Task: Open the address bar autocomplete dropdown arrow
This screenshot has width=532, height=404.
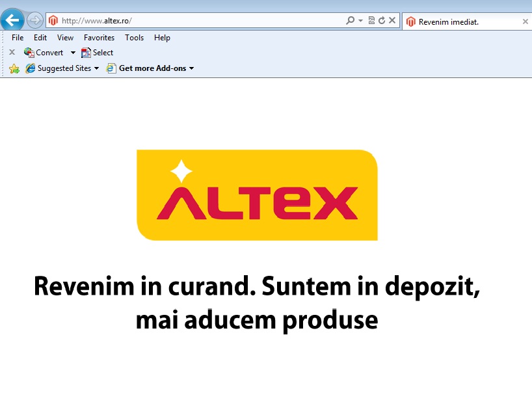Action: coord(360,21)
